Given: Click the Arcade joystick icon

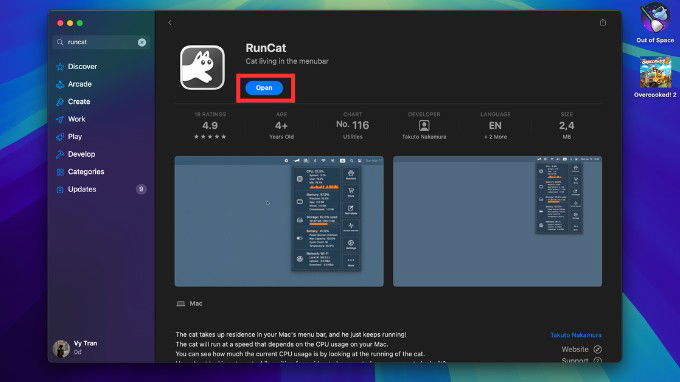Looking at the screenshot, I should 60,85.
